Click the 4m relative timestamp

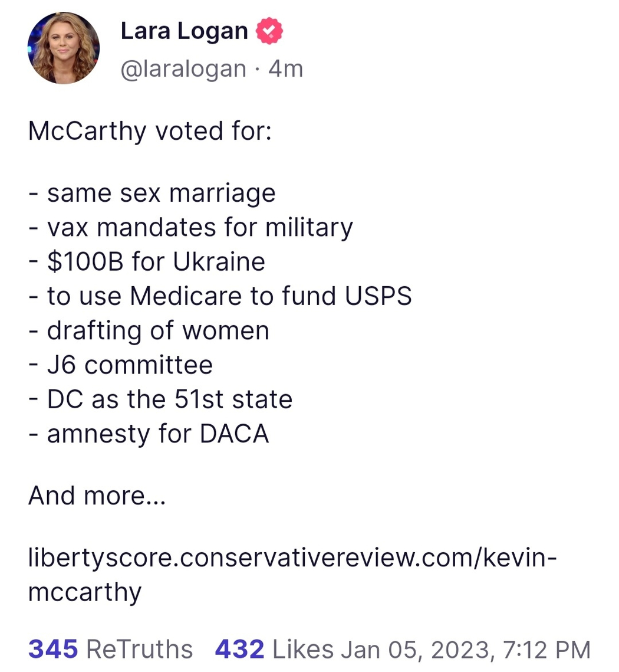pos(285,69)
